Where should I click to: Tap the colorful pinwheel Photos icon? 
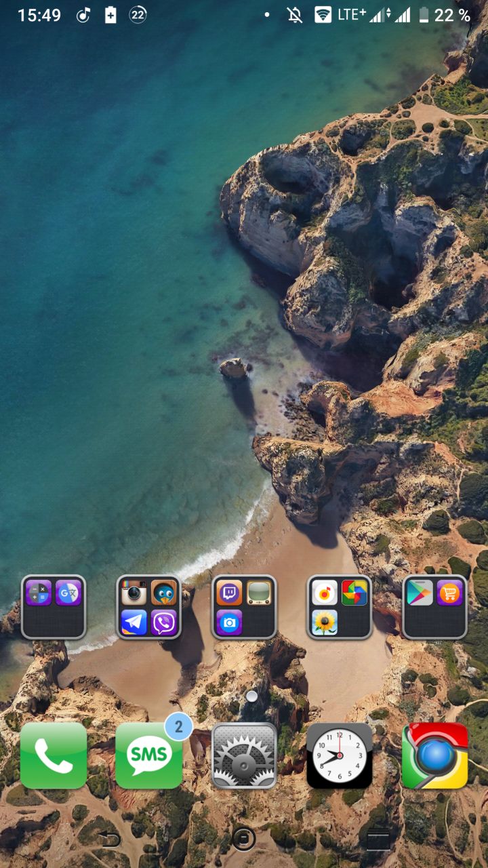tap(354, 593)
